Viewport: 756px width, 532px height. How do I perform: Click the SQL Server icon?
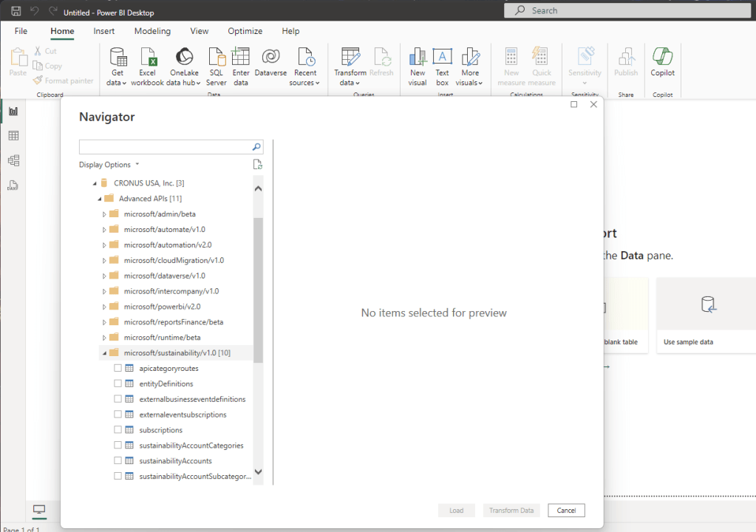coord(217,58)
